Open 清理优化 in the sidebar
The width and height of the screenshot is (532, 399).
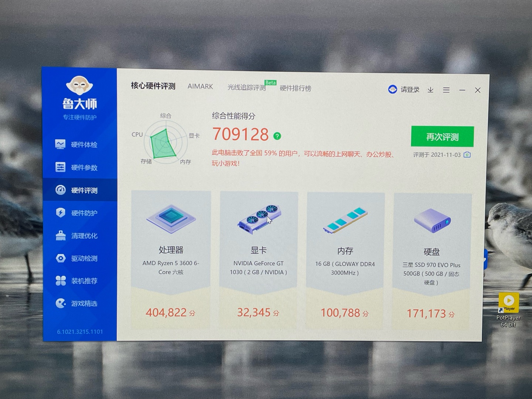(x=80, y=235)
